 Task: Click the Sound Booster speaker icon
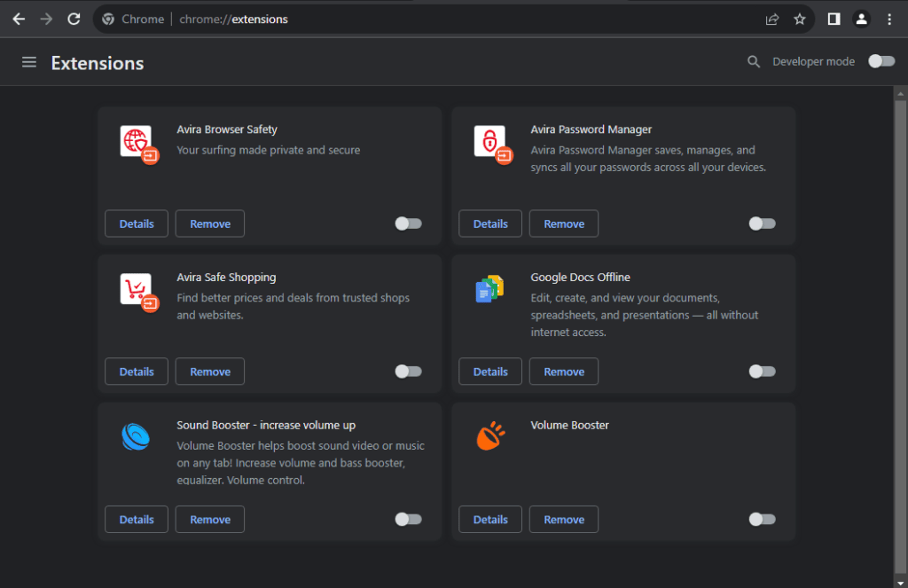137,437
